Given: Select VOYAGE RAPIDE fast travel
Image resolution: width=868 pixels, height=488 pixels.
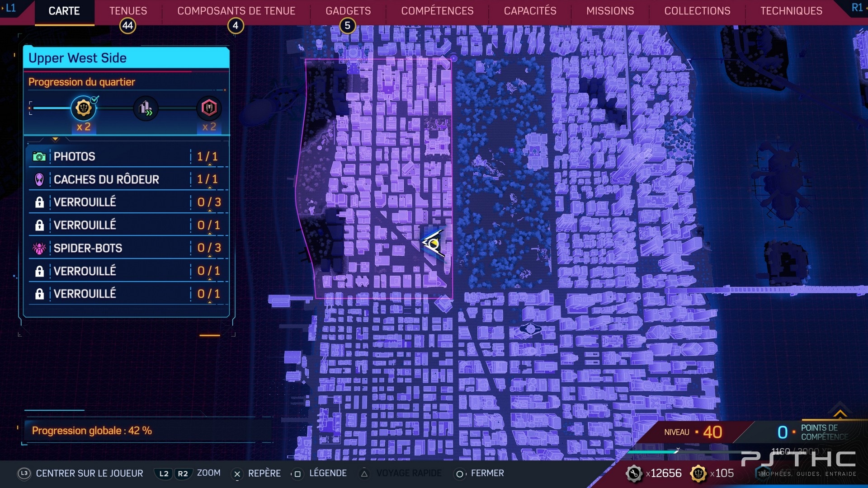Looking at the screenshot, I should [409, 473].
